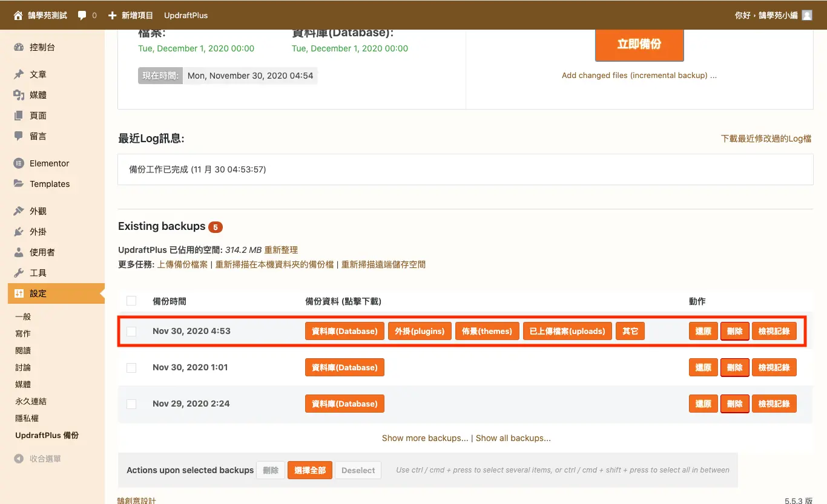Viewport: 827px width, 504px height.
Task: Open UpdraftPlus in the admin bar
Action: pos(186,15)
